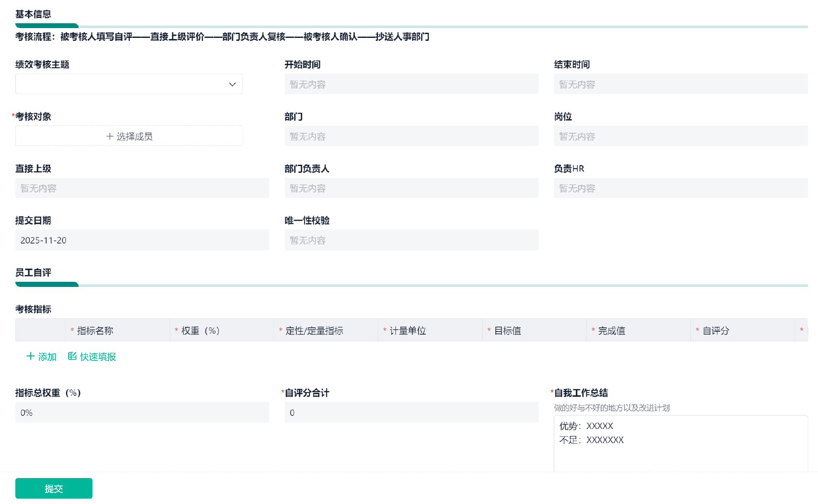This screenshot has height=504, width=818.
Task: Click the 员工自评 section heading
Action: click(x=33, y=272)
